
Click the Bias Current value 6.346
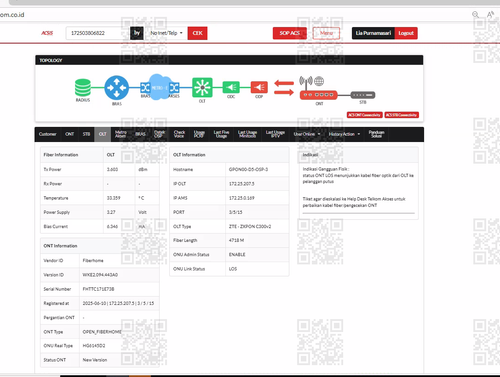112,227
